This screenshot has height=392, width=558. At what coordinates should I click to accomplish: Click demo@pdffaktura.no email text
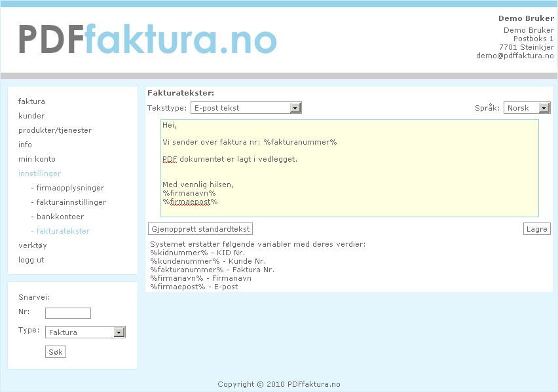tap(515, 56)
